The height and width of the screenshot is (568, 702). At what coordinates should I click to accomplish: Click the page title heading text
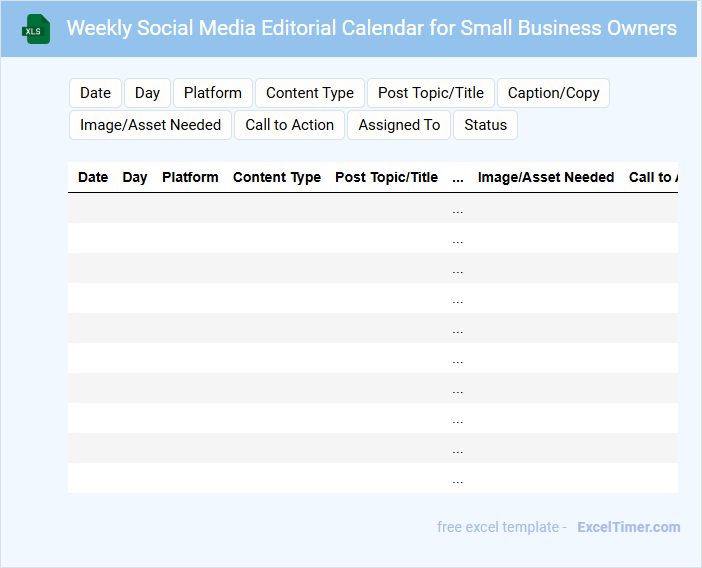tap(371, 28)
